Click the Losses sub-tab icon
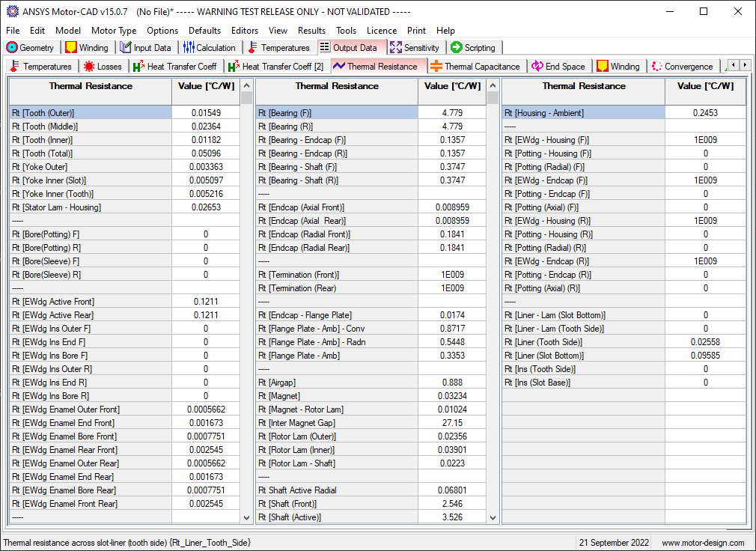 coord(89,67)
